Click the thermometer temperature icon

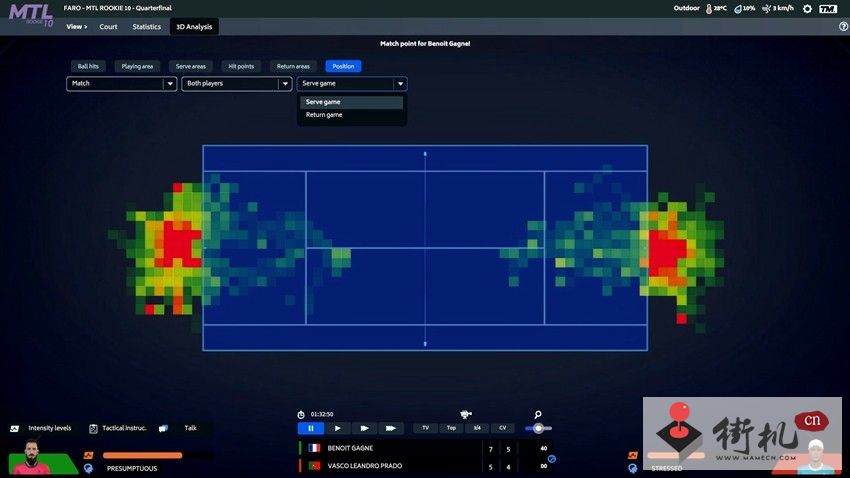[709, 9]
